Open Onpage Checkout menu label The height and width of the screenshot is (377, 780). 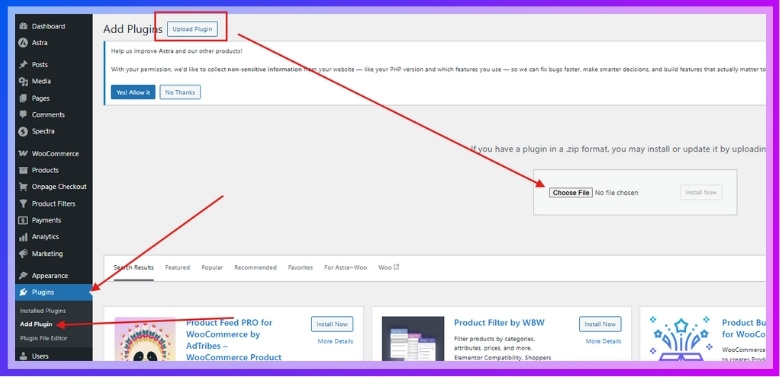pos(59,187)
